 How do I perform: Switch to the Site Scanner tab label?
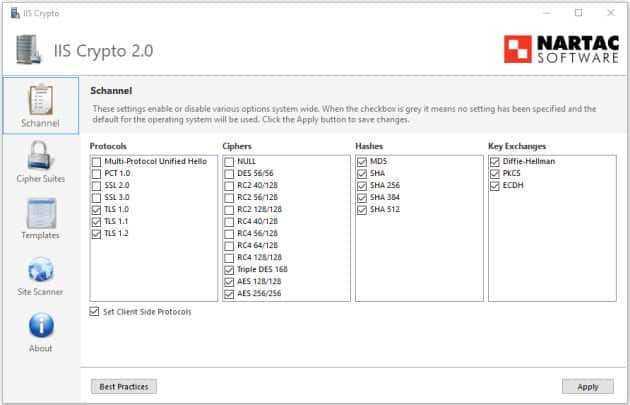40,292
